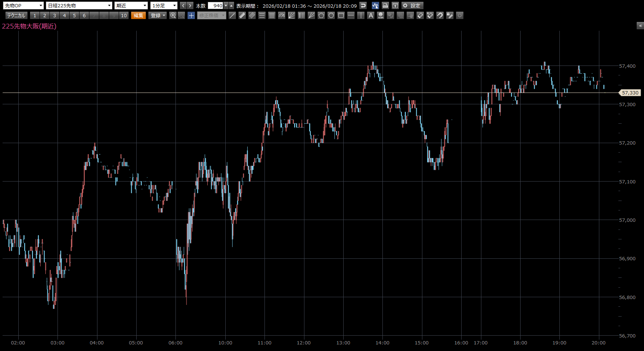Select the trend line drawing tool
Image resolution: width=644 pixels, height=351 pixels.
point(232,15)
